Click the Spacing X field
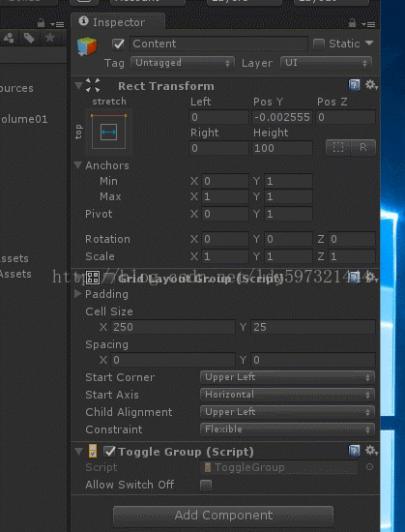This screenshot has width=405, height=532. click(173, 360)
